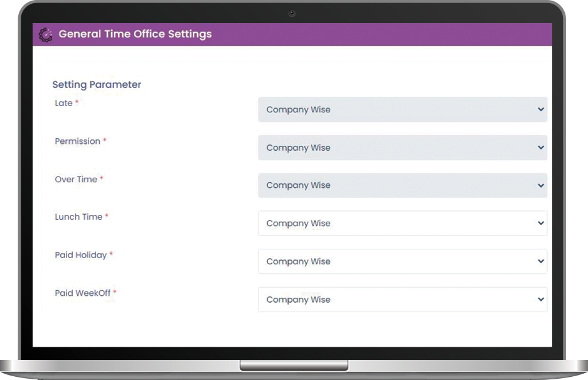Click the Paid Holiday field label
Screen dimensions: 588x380
click(81, 256)
